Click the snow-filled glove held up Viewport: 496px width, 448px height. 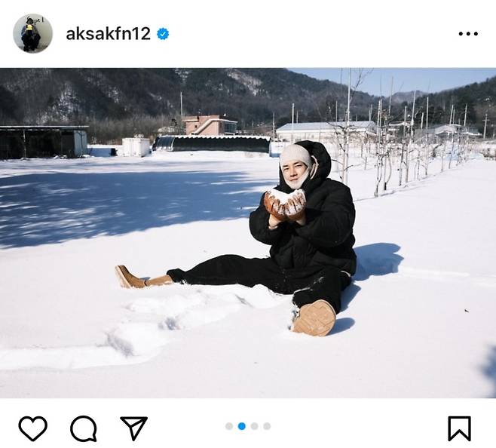tap(286, 204)
